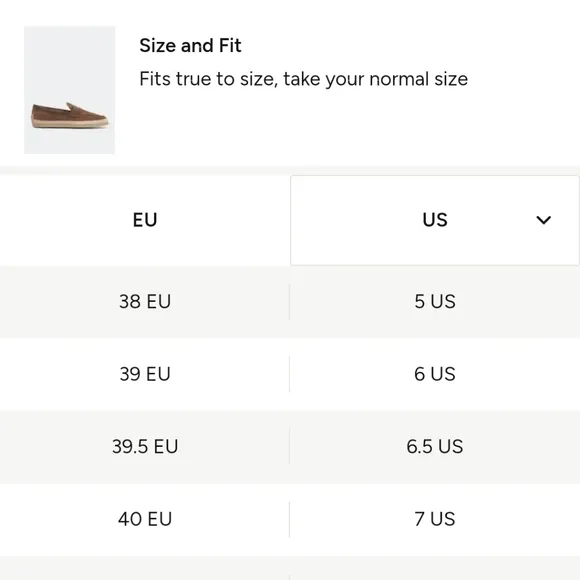580x580 pixels.
Task: Open the US size system dropdown
Action: (435, 220)
